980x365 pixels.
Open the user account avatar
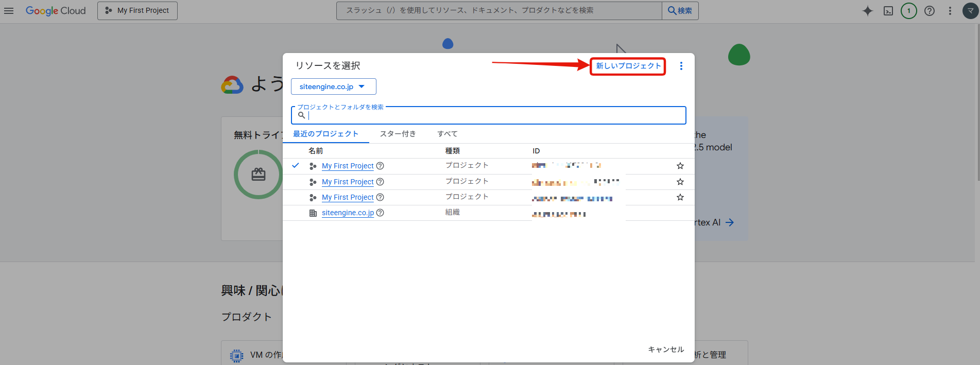(x=971, y=11)
